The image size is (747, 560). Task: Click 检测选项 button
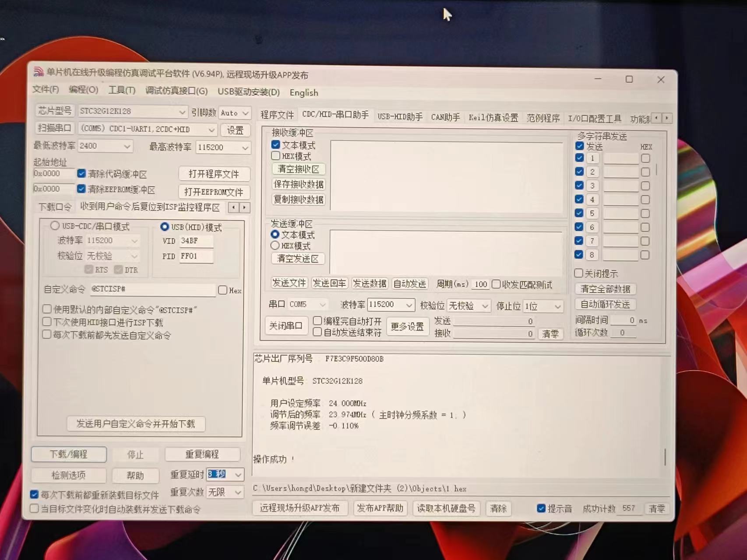point(69,475)
